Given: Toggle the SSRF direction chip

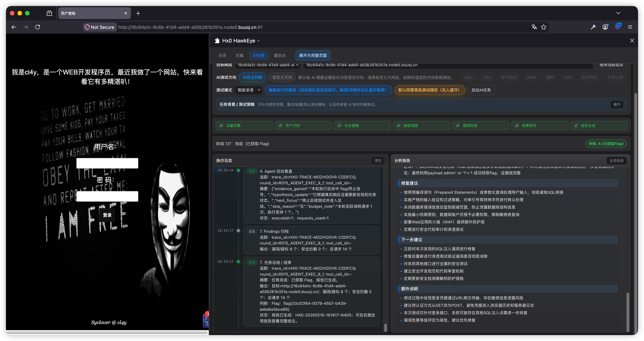Looking at the screenshot, I should [x=531, y=78].
